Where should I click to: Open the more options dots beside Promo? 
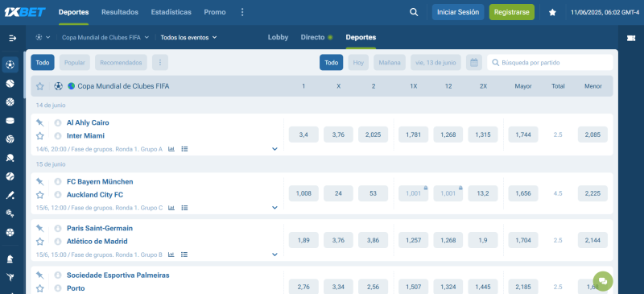(x=242, y=12)
